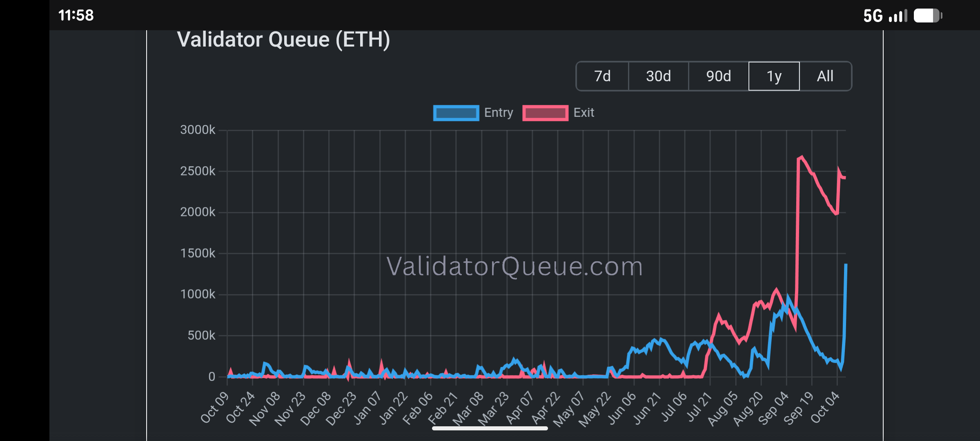
Task: Tap the cellular signal bars icon
Action: pos(898,16)
